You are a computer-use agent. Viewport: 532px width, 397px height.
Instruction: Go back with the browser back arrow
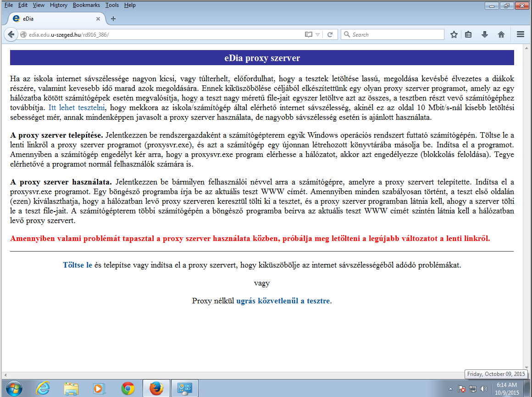[x=11, y=34]
